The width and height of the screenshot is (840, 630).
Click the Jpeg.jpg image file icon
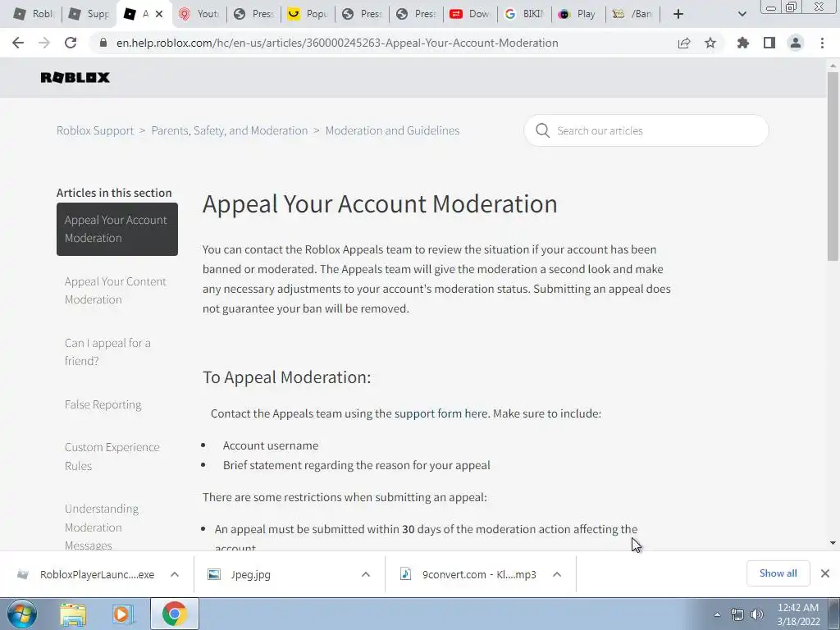(x=214, y=574)
